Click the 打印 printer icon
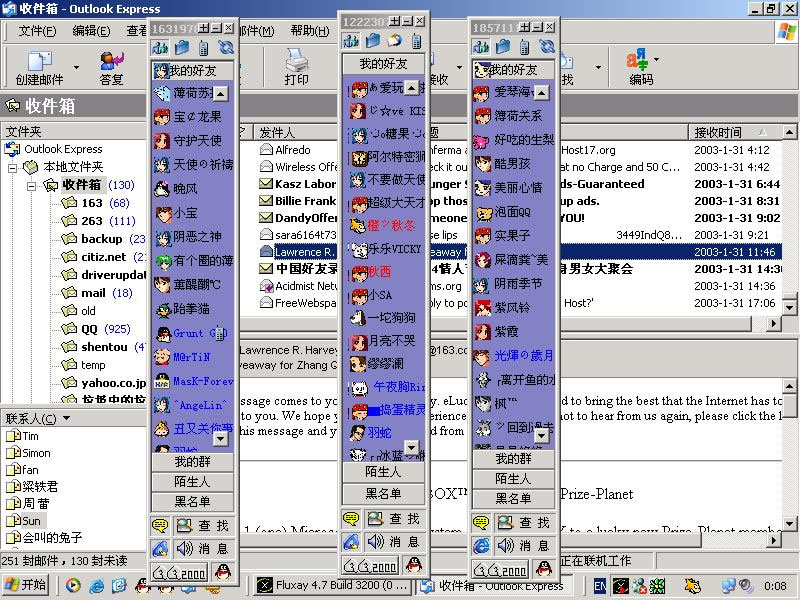800x600 pixels. click(x=296, y=61)
